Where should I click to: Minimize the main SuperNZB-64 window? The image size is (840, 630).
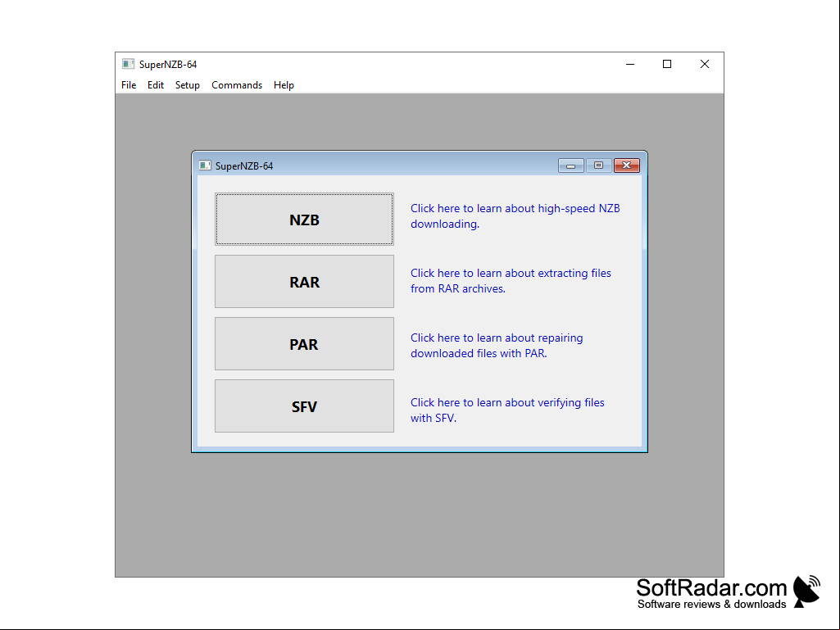630,64
